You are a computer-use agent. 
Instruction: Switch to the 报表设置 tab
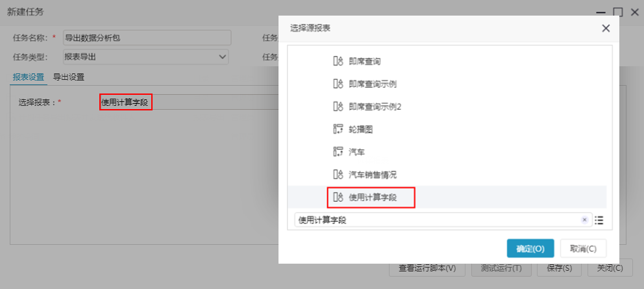pyautogui.click(x=29, y=77)
